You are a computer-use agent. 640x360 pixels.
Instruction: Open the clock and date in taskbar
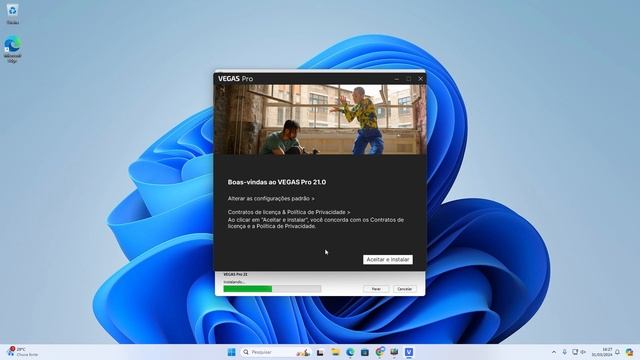[602, 352]
